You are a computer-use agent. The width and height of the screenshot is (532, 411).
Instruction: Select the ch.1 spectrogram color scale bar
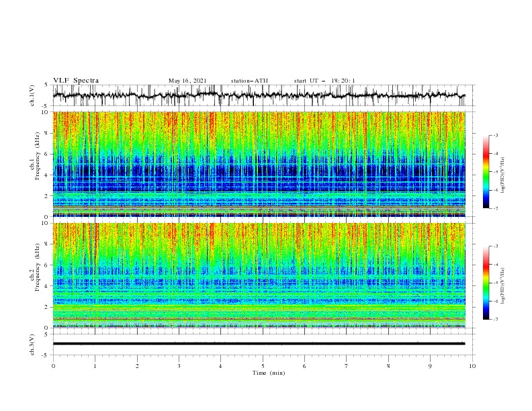point(486,172)
